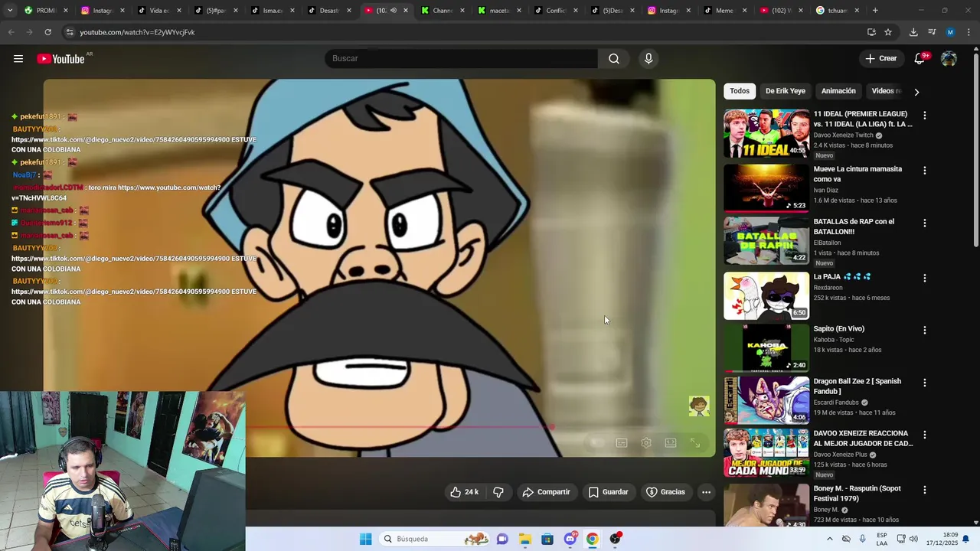Image resolution: width=980 pixels, height=551 pixels.
Task: Enter fullscreen on the video player
Action: pos(695,443)
